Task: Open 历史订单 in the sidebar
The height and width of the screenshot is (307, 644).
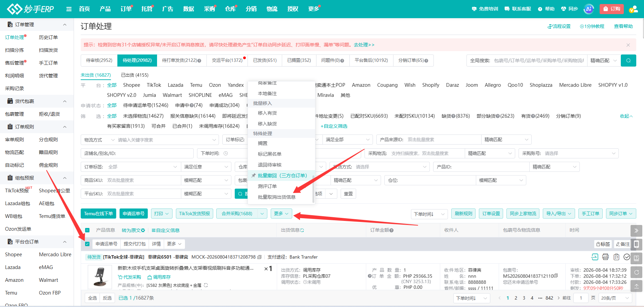Action: click(x=48, y=37)
